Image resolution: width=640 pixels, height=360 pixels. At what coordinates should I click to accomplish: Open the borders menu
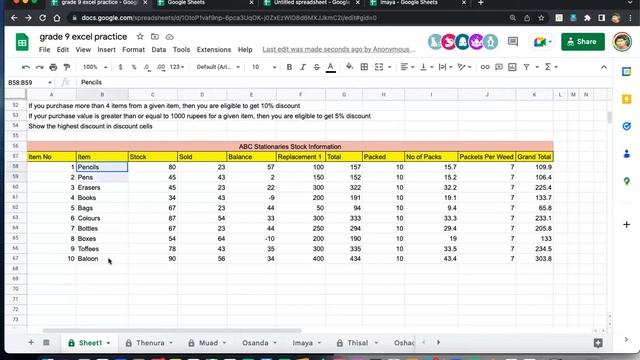[364, 67]
